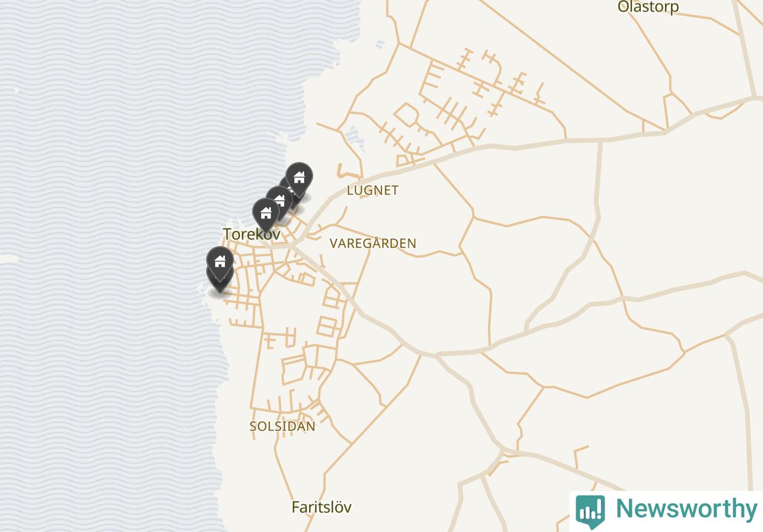This screenshot has width=763, height=532.
Task: Click the small pond north of Lugnet
Action: point(355,138)
